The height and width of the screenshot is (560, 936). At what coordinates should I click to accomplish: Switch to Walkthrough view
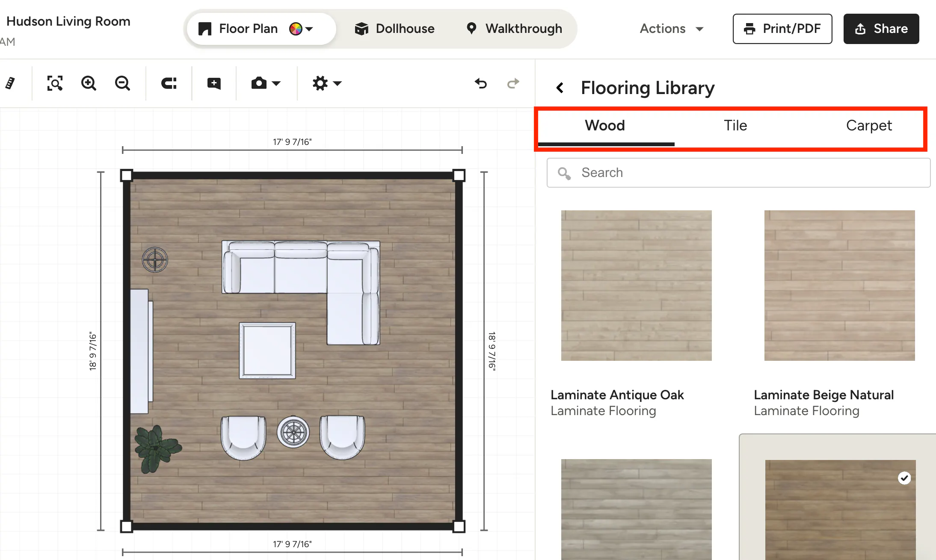(514, 29)
